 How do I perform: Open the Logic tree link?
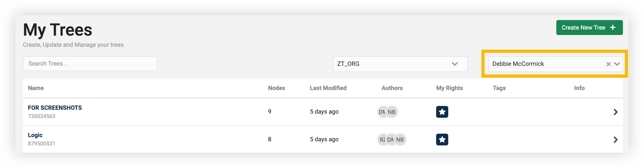(35, 135)
